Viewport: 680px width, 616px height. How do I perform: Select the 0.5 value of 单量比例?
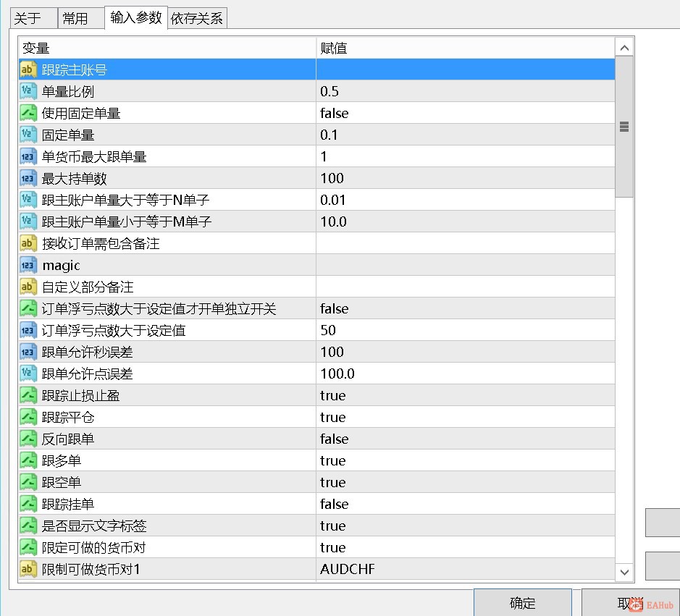click(466, 91)
